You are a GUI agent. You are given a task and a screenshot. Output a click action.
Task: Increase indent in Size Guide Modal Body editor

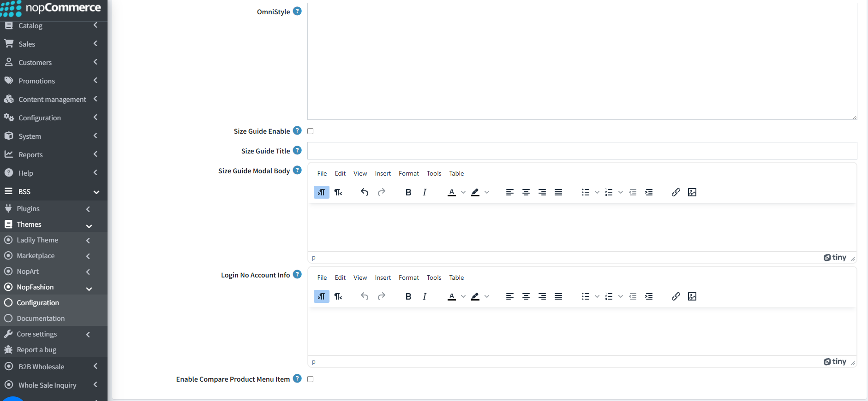pos(649,192)
